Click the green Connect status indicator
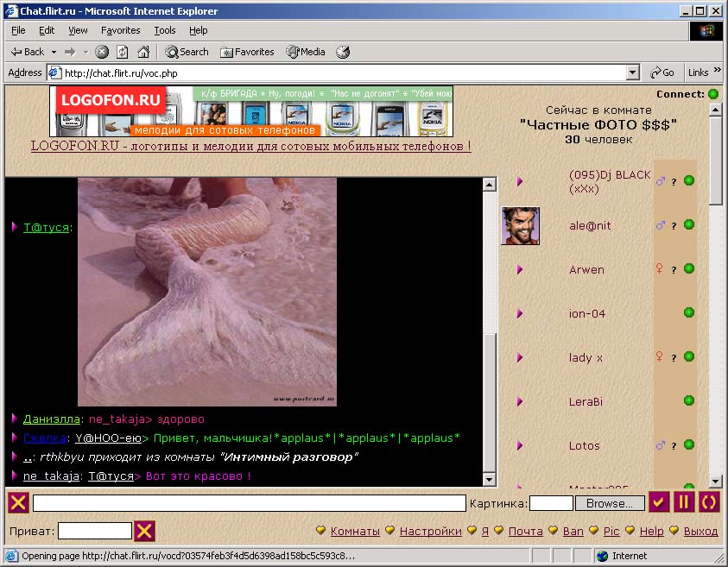The height and width of the screenshot is (567, 728). (713, 94)
